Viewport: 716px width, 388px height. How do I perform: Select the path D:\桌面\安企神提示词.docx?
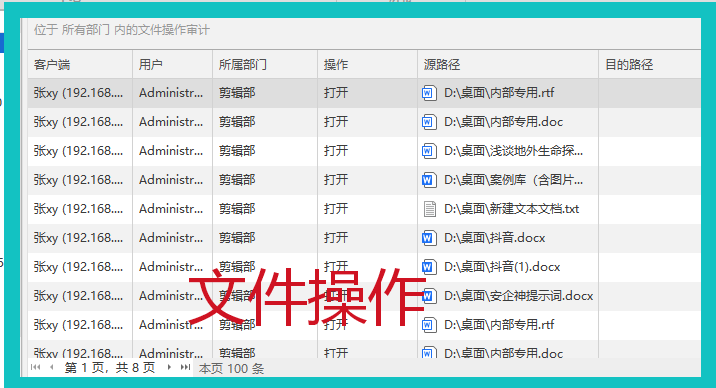click(518, 296)
